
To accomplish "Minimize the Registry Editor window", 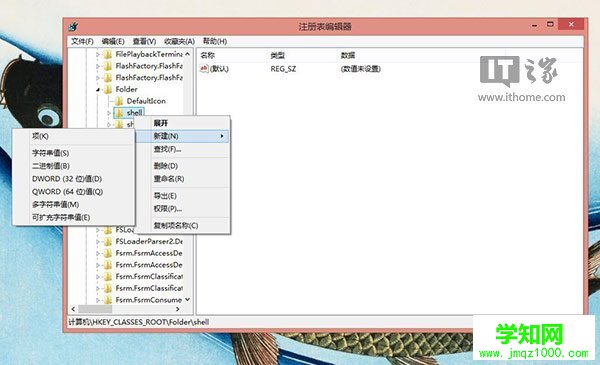I will (x=535, y=25).
